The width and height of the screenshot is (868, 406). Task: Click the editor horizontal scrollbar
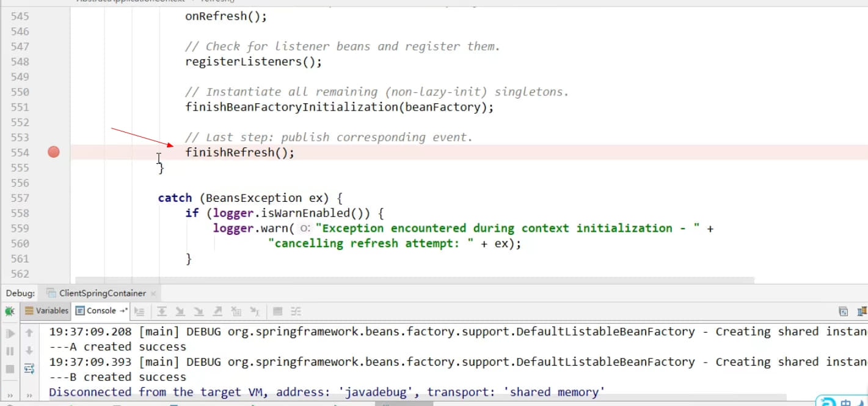click(x=414, y=280)
